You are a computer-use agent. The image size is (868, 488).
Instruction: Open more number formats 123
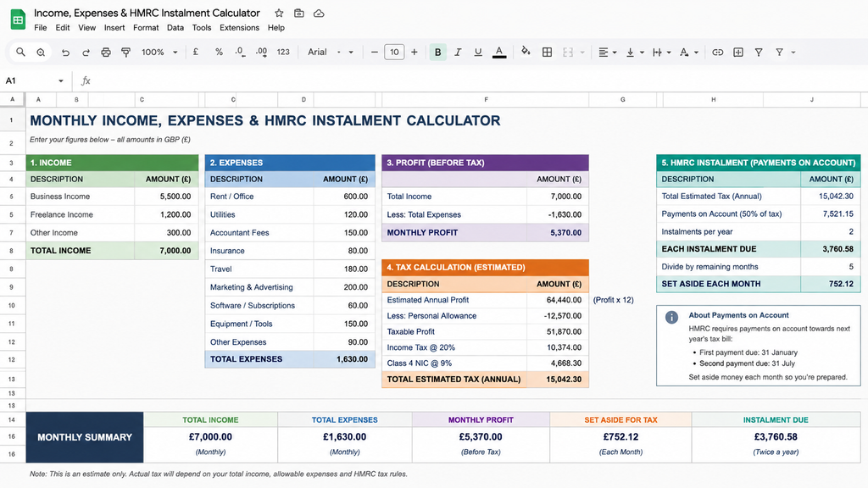(283, 52)
